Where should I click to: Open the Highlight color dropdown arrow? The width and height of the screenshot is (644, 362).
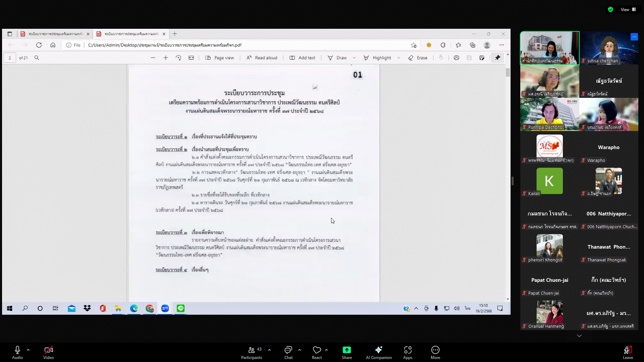pos(399,58)
